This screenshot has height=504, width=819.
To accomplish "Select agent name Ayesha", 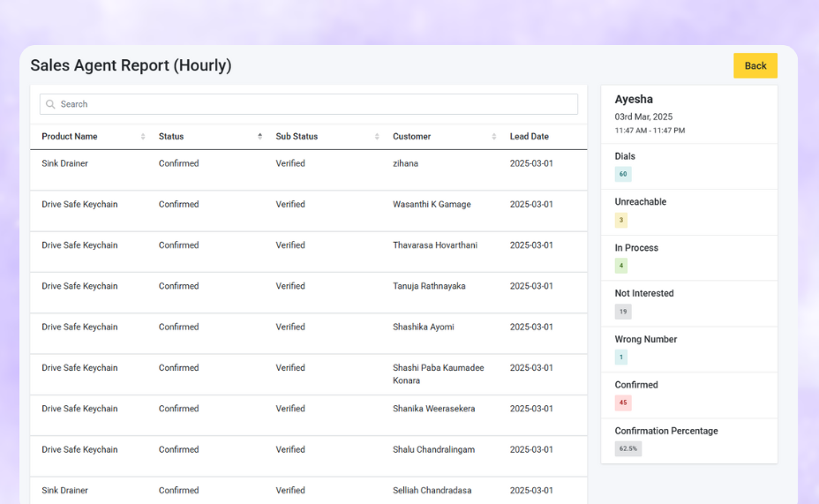I will click(634, 99).
